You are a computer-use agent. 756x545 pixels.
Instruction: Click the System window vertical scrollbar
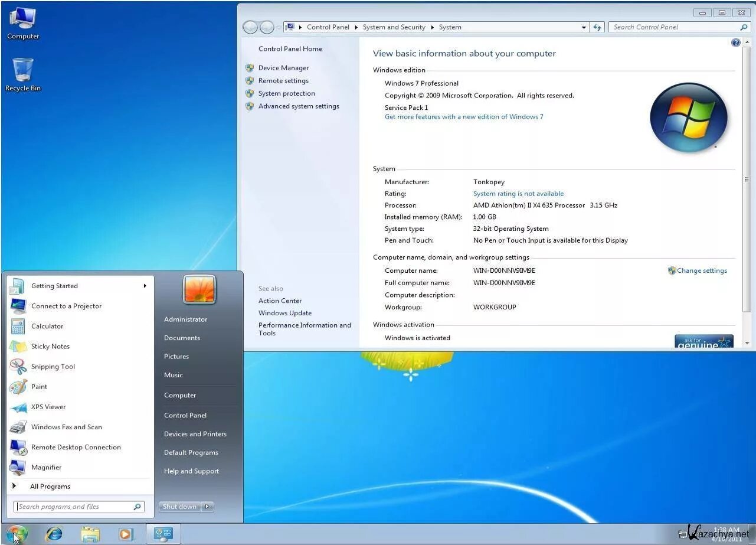[747, 179]
